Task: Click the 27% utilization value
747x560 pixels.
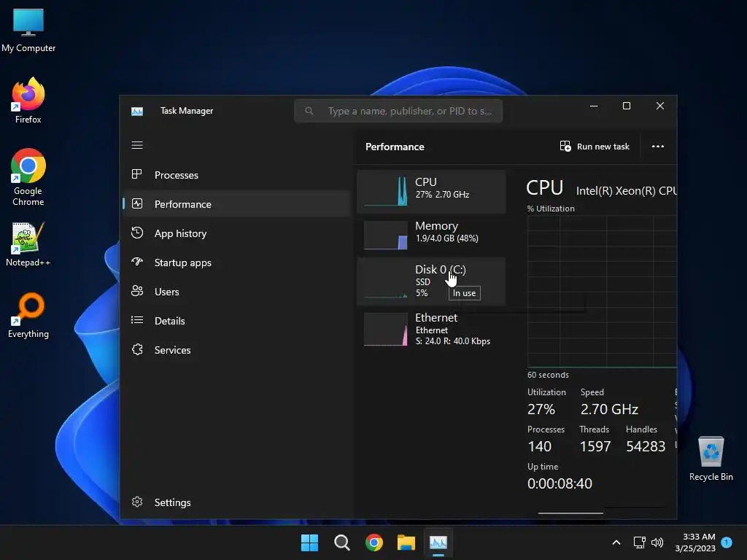Action: (x=541, y=409)
